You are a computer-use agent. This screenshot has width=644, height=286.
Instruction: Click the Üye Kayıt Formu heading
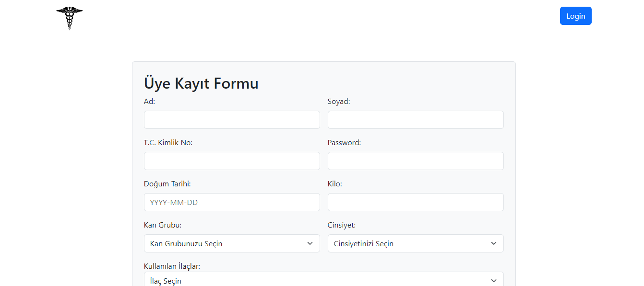tap(201, 83)
